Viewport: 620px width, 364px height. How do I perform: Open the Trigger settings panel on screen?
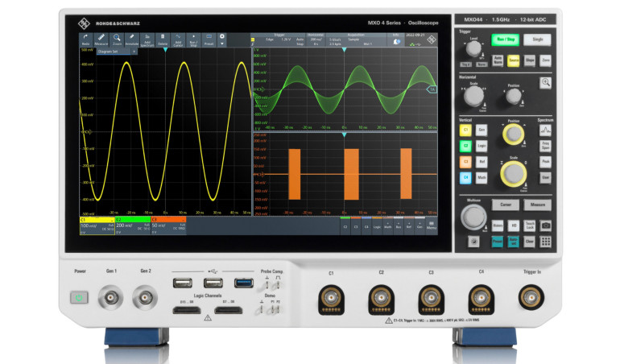[279, 40]
